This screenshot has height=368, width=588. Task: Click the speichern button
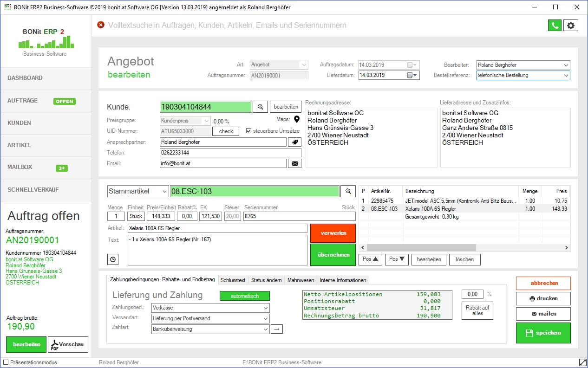pos(543,333)
